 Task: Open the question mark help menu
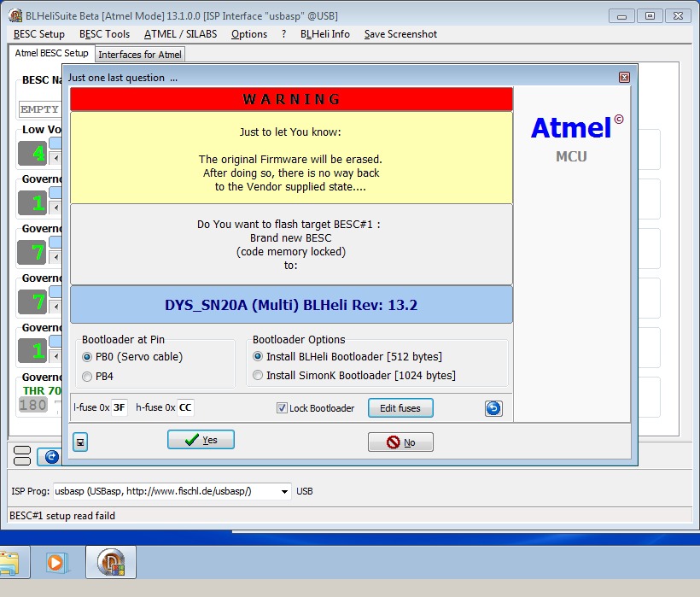pyautogui.click(x=284, y=34)
